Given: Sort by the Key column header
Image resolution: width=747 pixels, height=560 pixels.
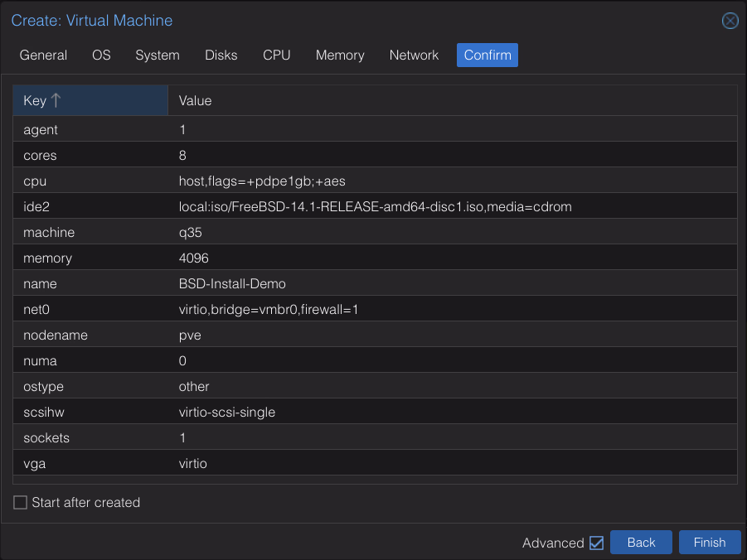Looking at the screenshot, I should coord(35,100).
